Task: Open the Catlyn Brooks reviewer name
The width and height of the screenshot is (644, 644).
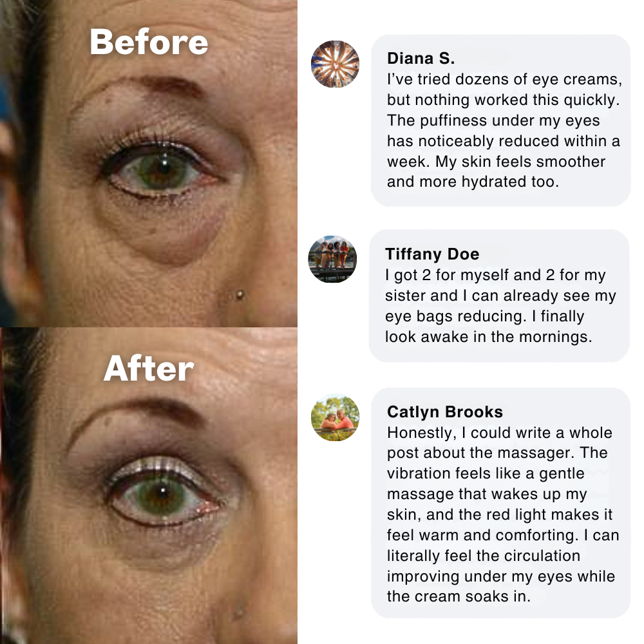Action: click(445, 412)
